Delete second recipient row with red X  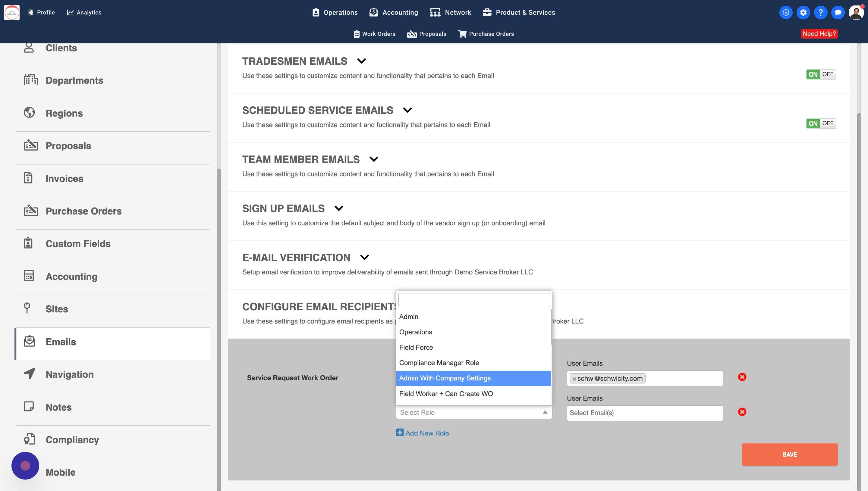pos(742,412)
